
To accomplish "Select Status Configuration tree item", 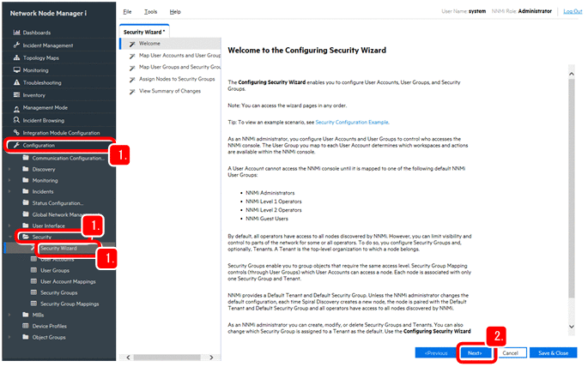I will click(x=58, y=203).
